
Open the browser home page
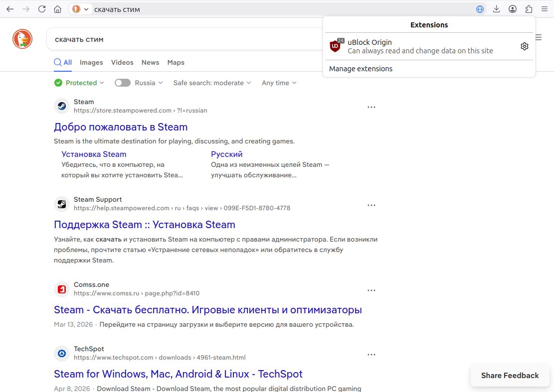[57, 9]
